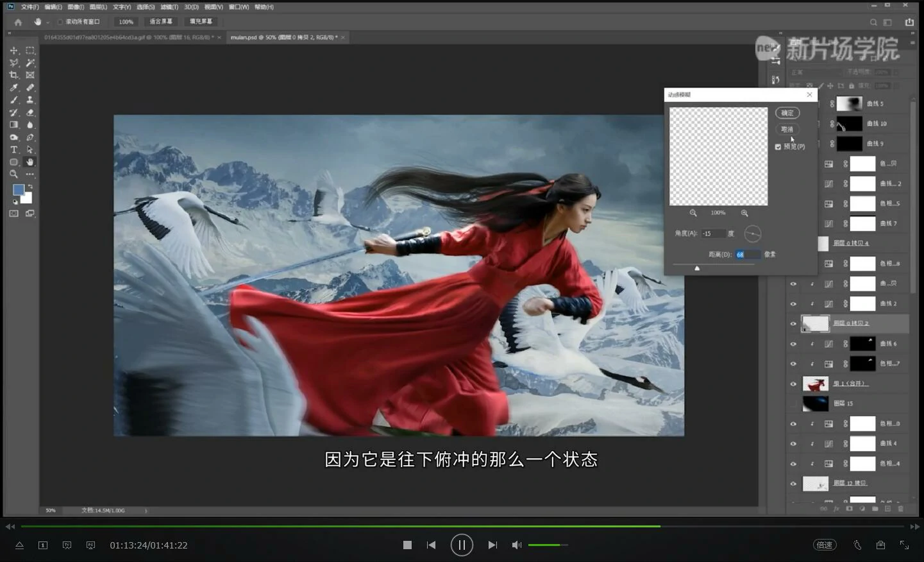Show the hidden 图层 15 layer
This screenshot has height=562, width=924.
click(793, 404)
